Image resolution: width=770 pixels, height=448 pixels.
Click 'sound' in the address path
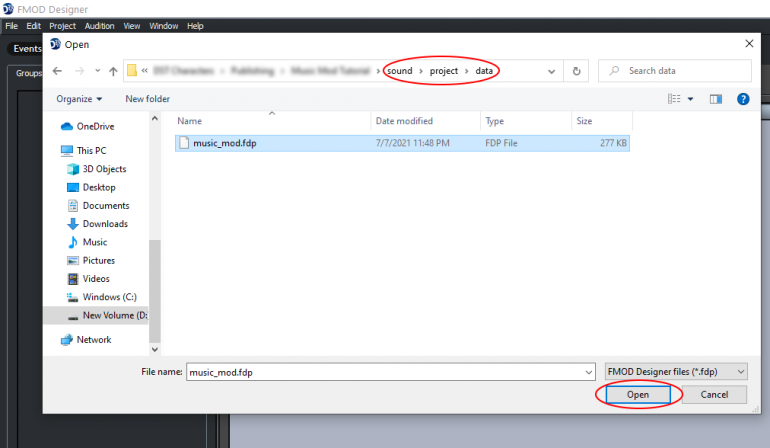[x=400, y=71]
